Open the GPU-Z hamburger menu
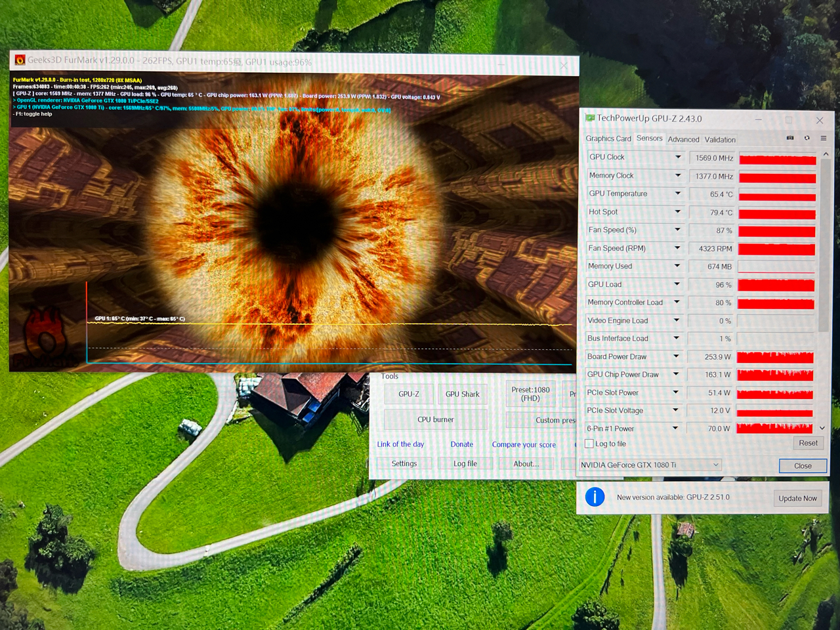This screenshot has width=840, height=630. click(823, 138)
